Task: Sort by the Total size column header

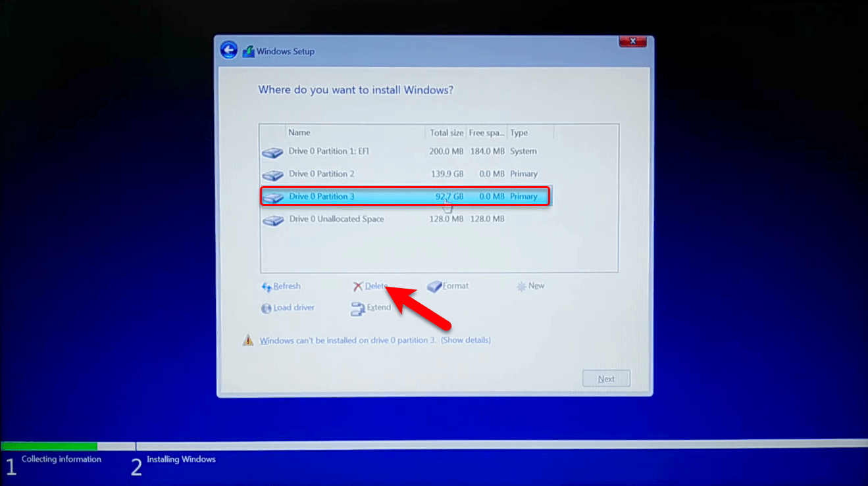Action: pos(446,132)
